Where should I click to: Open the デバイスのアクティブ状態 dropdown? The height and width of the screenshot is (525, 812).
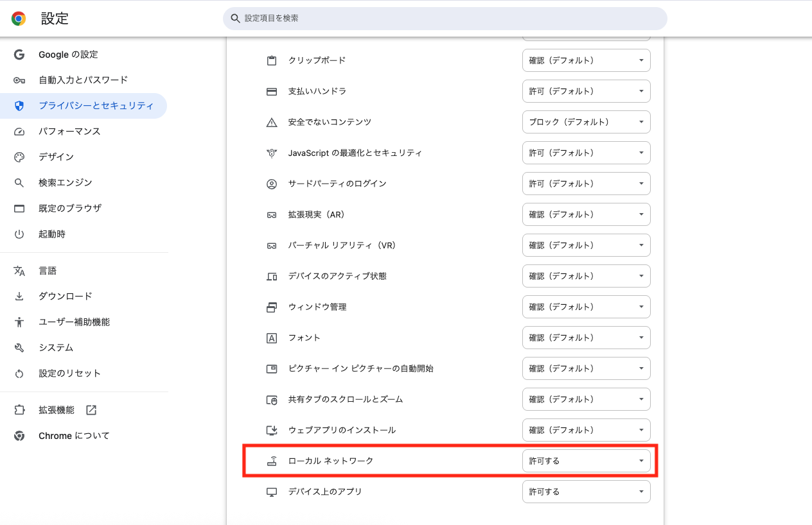click(x=587, y=276)
